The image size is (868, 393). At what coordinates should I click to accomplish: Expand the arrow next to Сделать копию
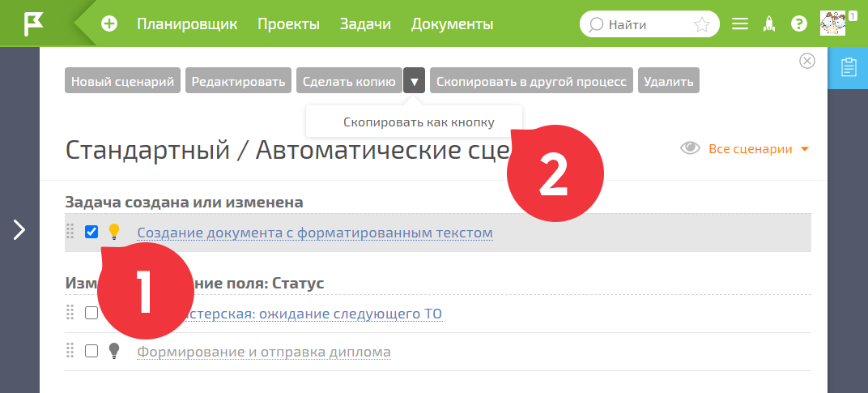(414, 83)
